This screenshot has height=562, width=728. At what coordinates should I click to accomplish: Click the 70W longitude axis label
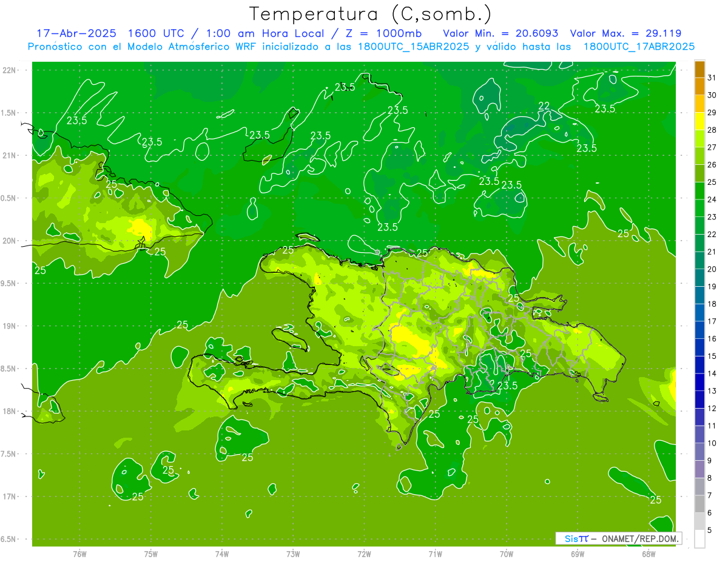pos(507,554)
